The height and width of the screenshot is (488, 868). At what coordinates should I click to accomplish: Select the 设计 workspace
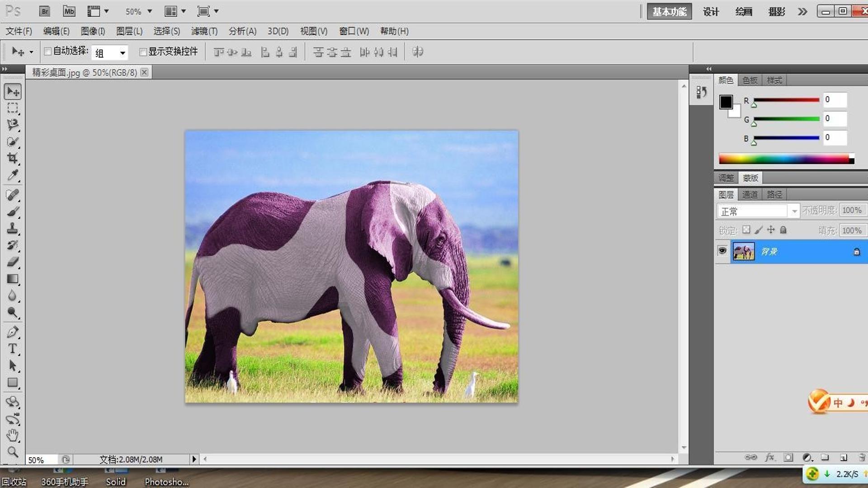(x=711, y=12)
